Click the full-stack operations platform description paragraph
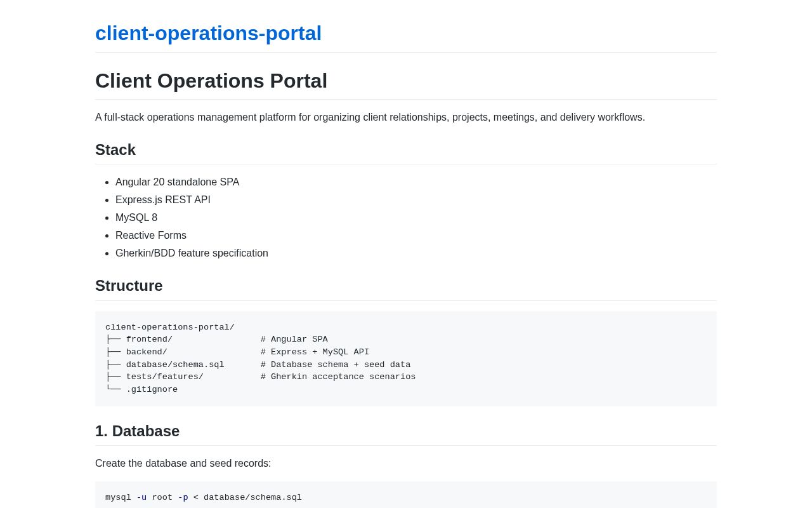812x508 pixels. 370,117
